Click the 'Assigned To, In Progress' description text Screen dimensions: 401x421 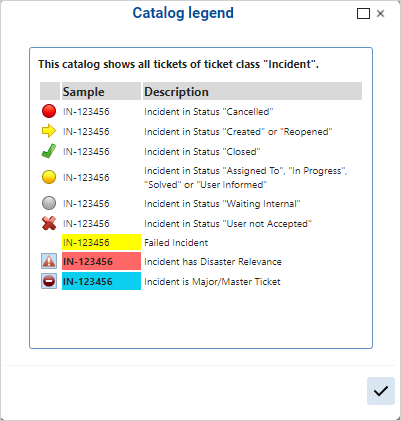(x=246, y=178)
